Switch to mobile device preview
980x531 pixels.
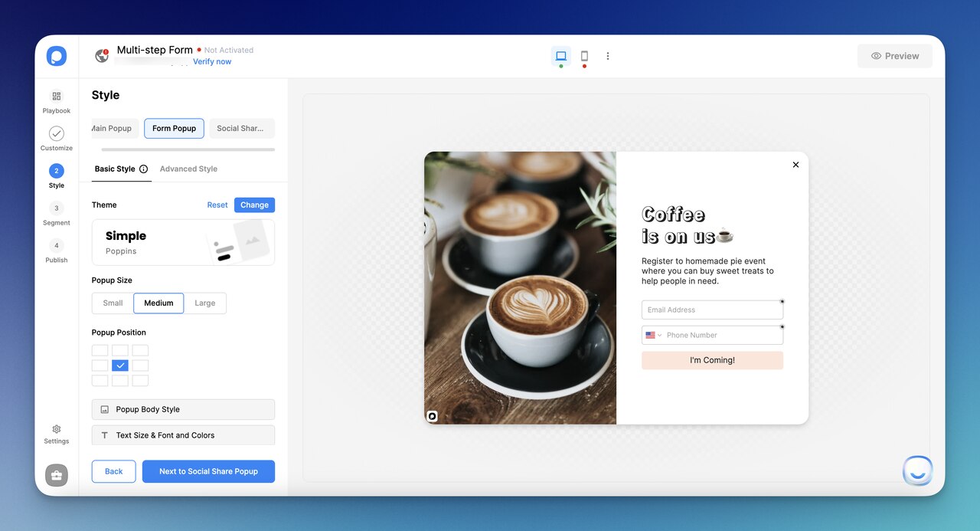click(x=584, y=56)
